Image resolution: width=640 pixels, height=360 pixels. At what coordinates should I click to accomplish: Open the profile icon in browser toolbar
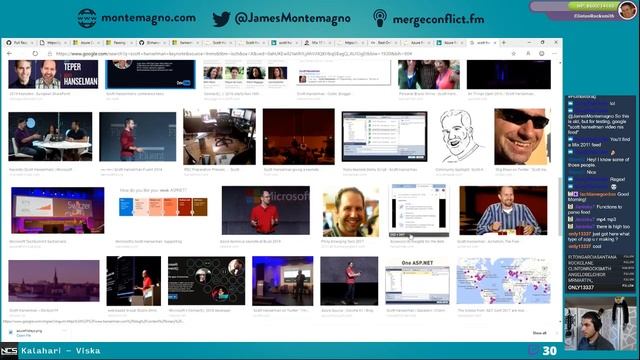point(528,53)
